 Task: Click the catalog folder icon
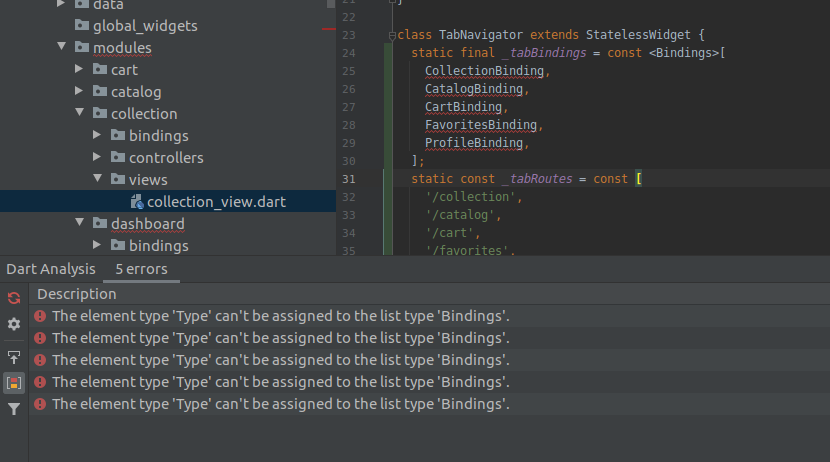100,91
